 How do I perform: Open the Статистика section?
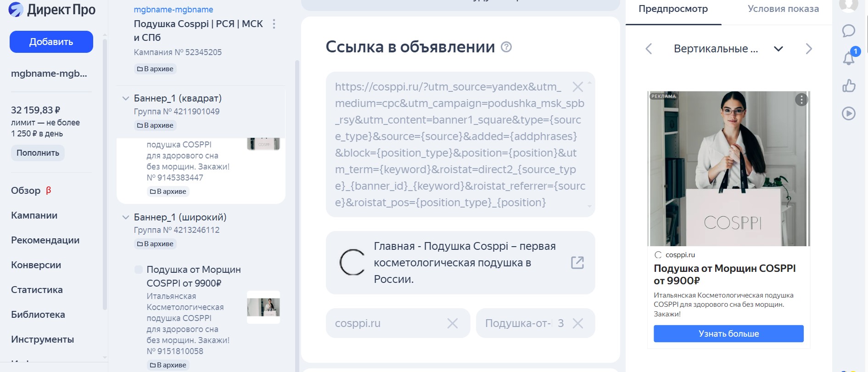(37, 290)
